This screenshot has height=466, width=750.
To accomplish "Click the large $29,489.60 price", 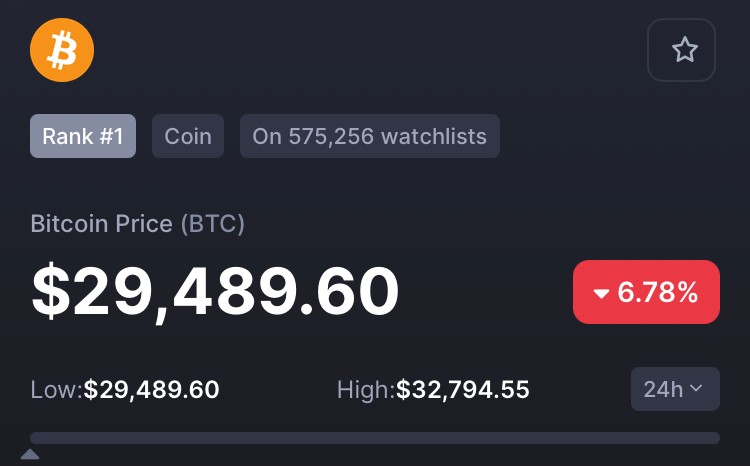I will tap(215, 292).
